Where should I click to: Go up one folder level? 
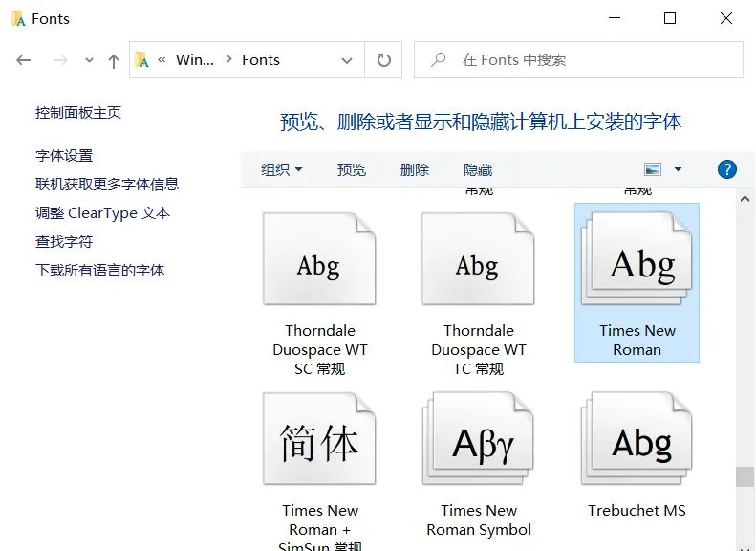pyautogui.click(x=114, y=61)
